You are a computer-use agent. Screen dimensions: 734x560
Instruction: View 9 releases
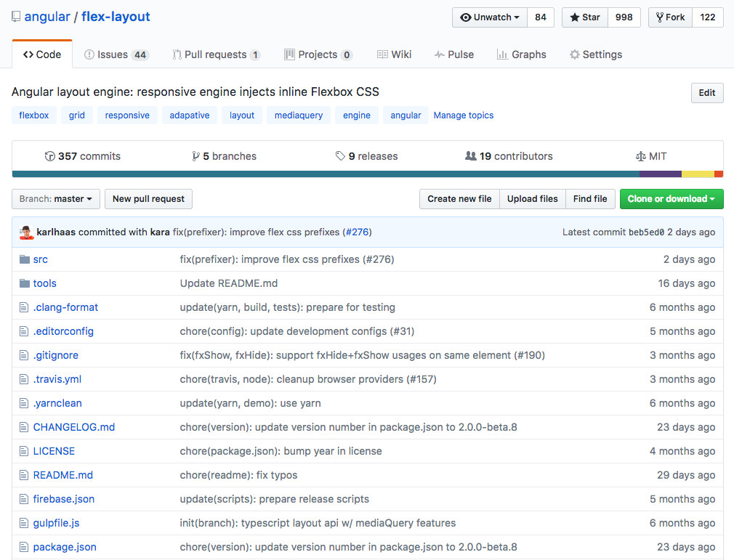pyautogui.click(x=366, y=156)
